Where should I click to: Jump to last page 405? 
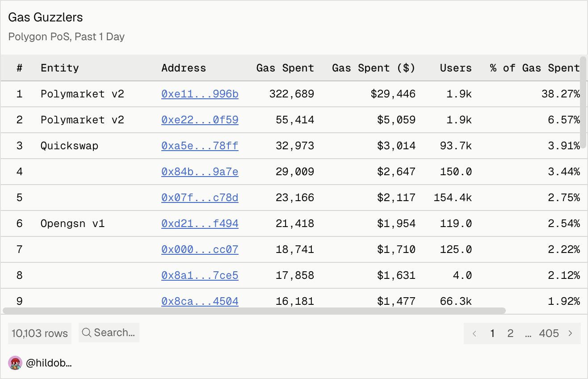click(549, 333)
